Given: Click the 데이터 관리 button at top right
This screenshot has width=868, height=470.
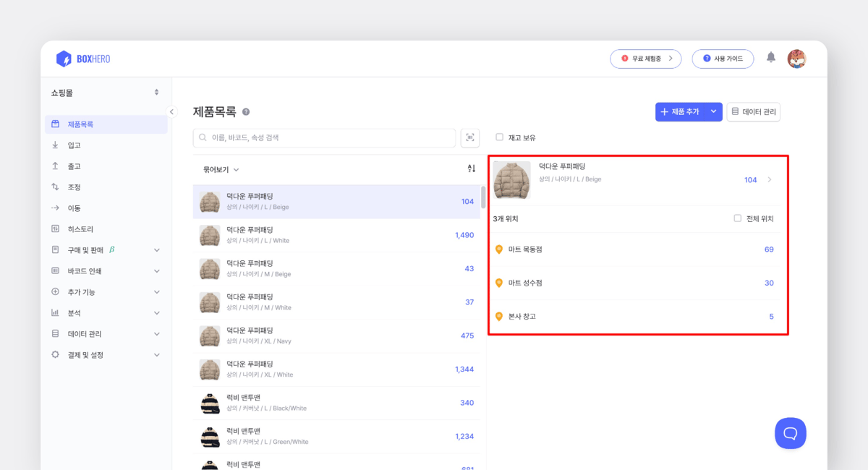Looking at the screenshot, I should [x=753, y=112].
